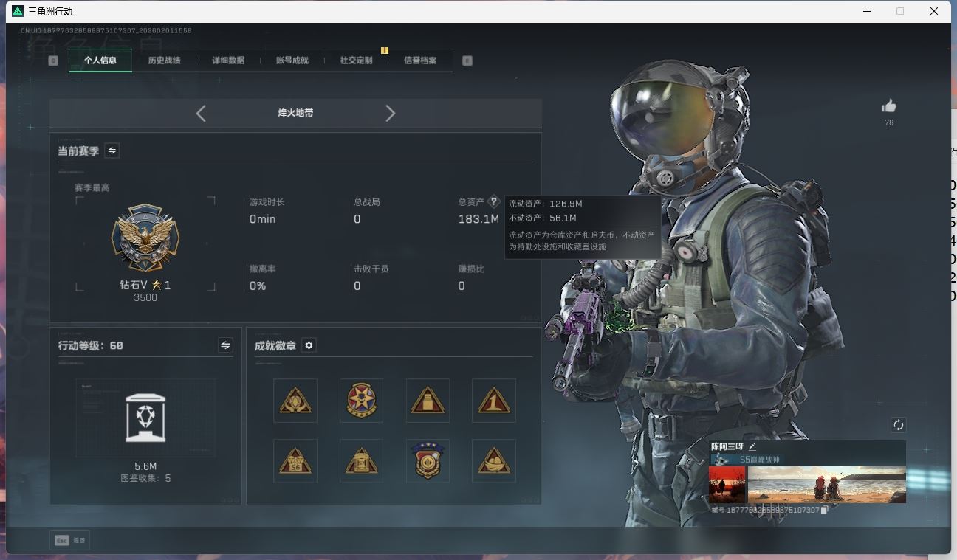957x560 pixels.
Task: Copy the player ID number
Action: coord(825,510)
